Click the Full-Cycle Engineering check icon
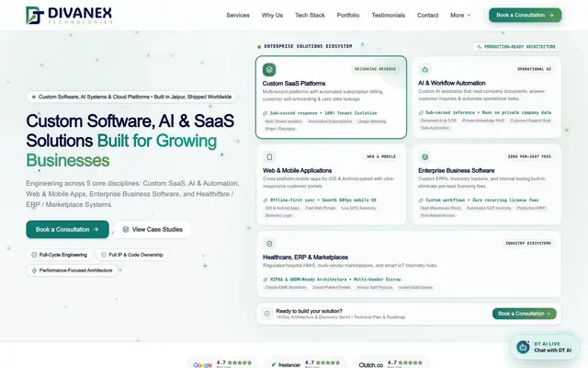Screen dimensions: 588x368 (34, 255)
